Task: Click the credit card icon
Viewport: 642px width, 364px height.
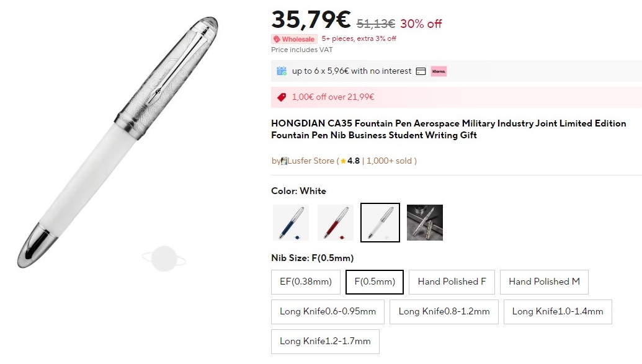Action: [x=421, y=71]
